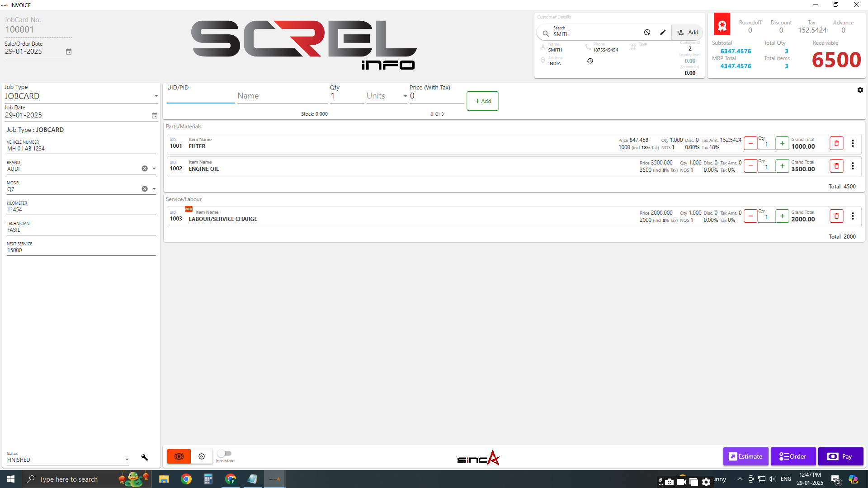The image size is (868, 488).
Task: Decrease quantity of FILTER item
Action: pos(750,143)
